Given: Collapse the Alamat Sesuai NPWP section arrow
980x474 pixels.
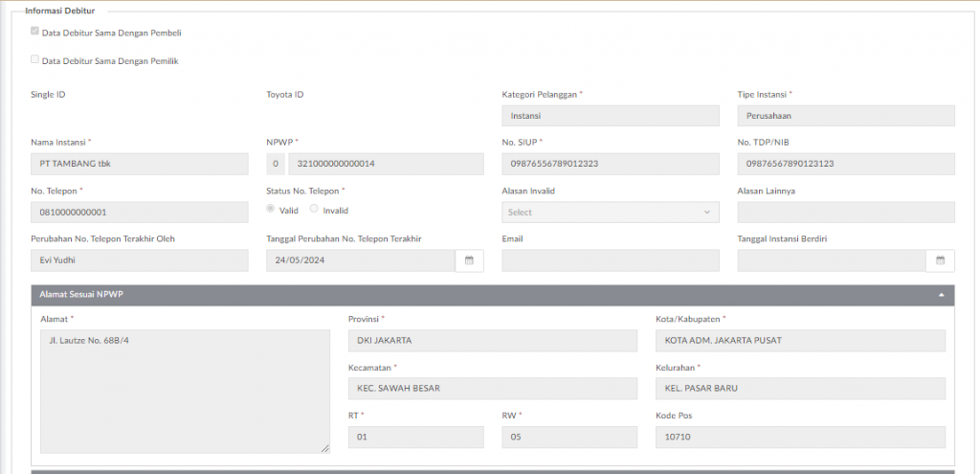Looking at the screenshot, I should (942, 295).
